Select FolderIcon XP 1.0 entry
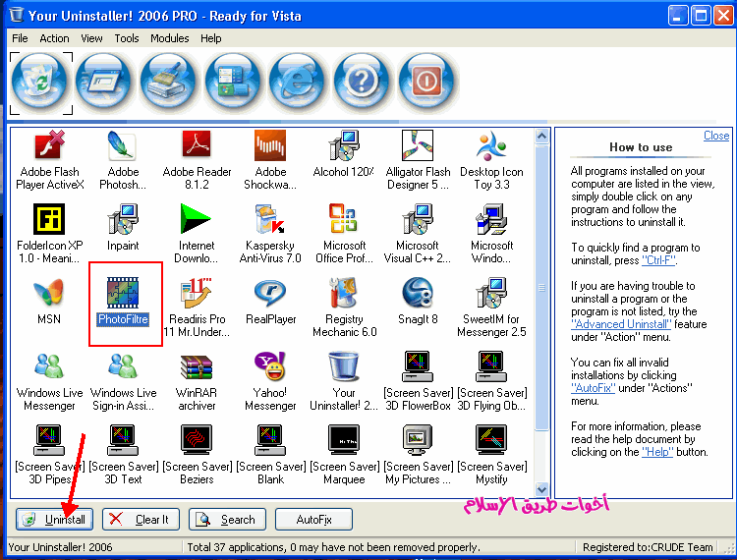This screenshot has height=560, width=737. pyautogui.click(x=49, y=234)
